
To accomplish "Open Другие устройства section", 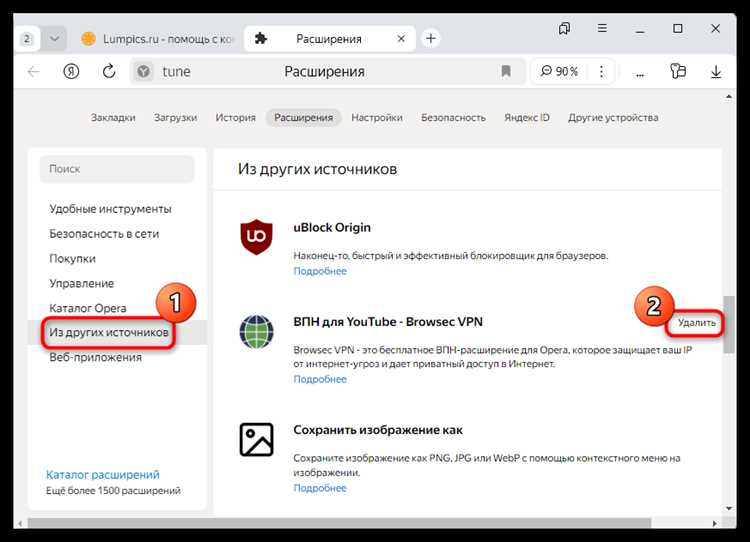I will pyautogui.click(x=613, y=118).
